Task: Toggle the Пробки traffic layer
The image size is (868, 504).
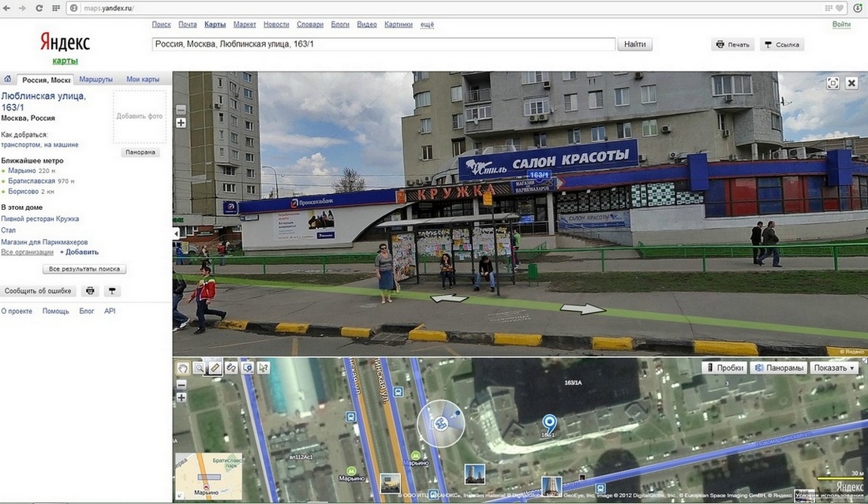Action: 725,368
